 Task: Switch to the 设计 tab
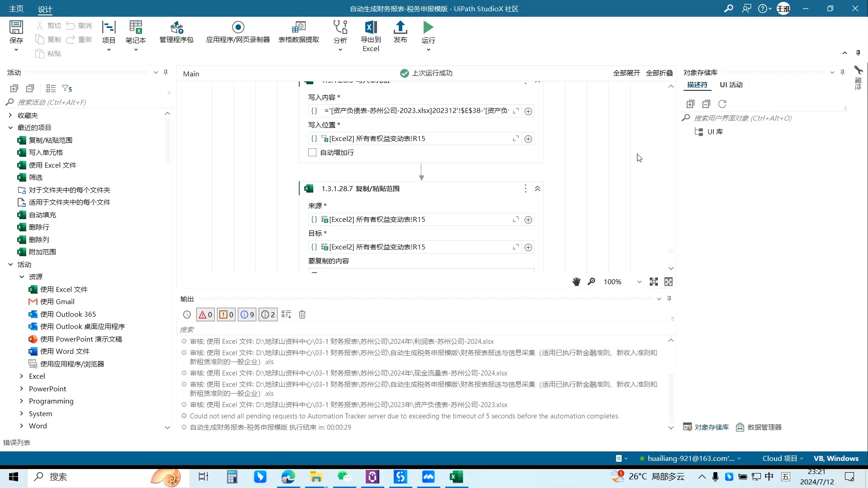45,9
